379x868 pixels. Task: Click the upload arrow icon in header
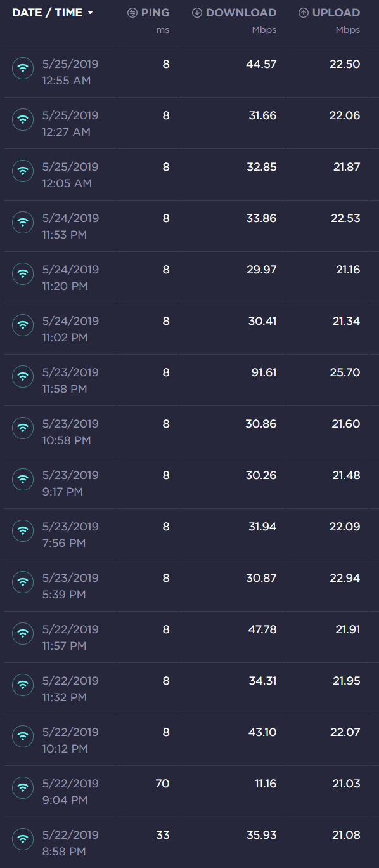point(304,13)
